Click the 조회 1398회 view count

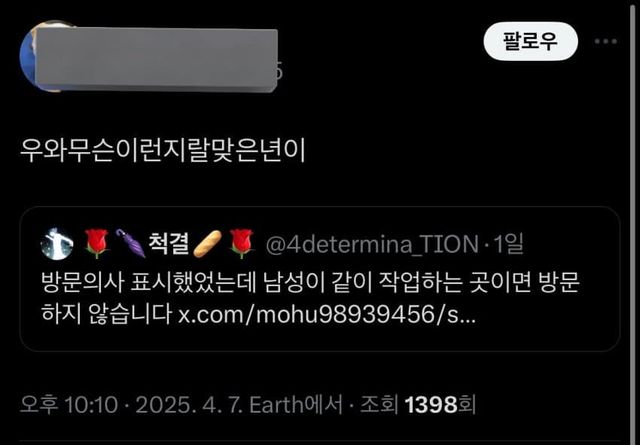418,405
